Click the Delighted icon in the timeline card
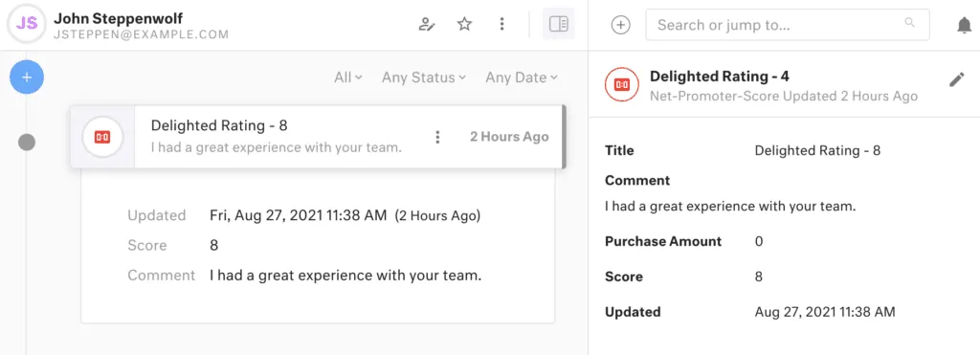Viewport: 980px width, 355px height. tap(102, 137)
